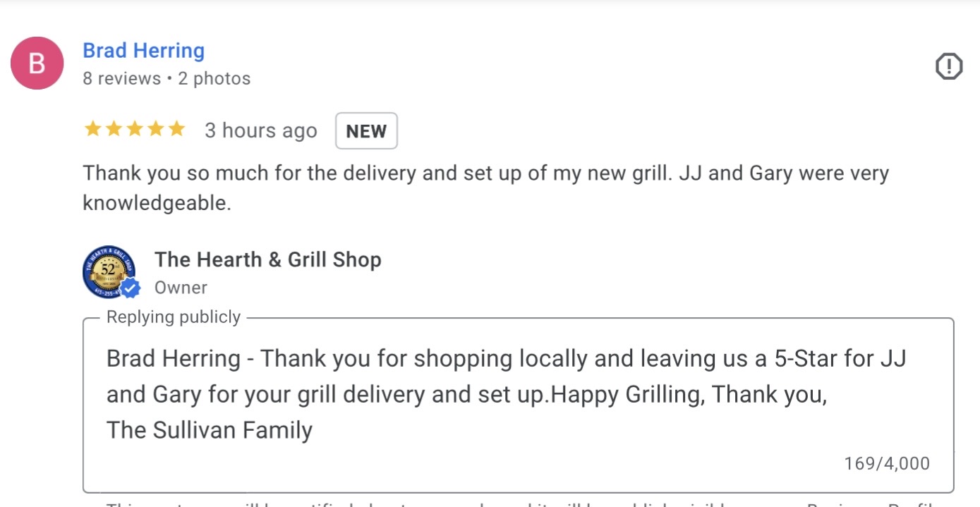
Task: Select the second yellow rating star
Action: [114, 129]
